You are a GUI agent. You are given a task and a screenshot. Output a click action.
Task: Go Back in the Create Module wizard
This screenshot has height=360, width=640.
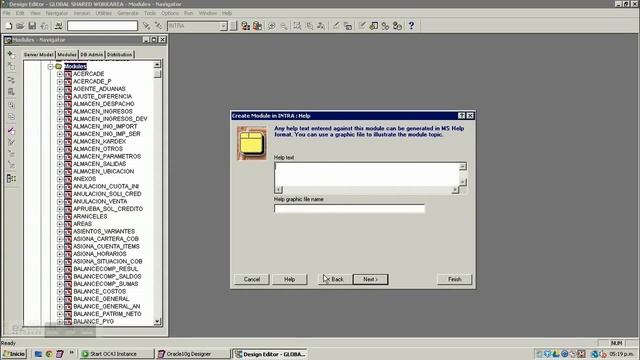point(335,280)
